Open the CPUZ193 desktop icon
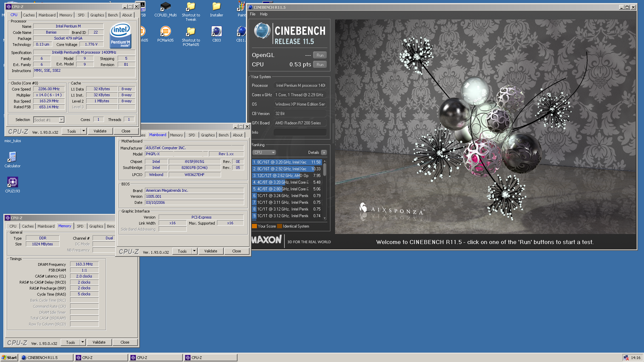The width and height of the screenshot is (644, 362). [12, 185]
